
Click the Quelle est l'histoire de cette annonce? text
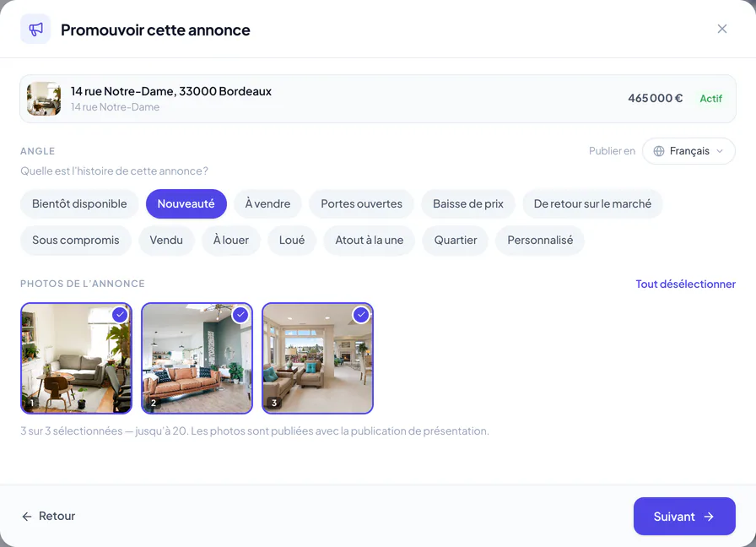point(114,171)
